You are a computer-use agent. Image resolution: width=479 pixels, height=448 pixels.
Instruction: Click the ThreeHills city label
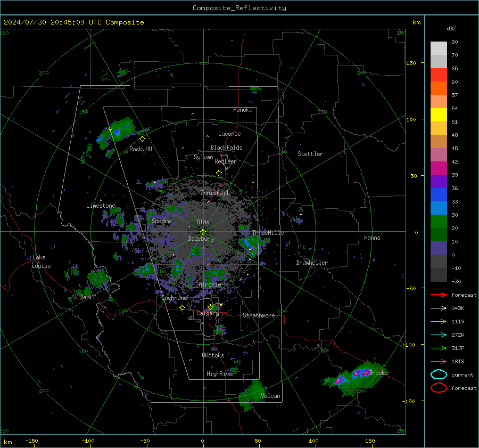(268, 233)
